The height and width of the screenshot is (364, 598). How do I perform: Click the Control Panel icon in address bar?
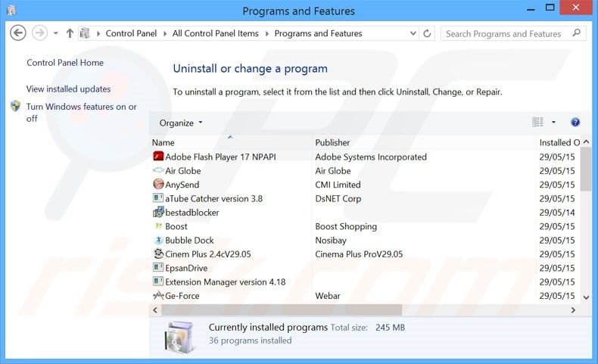[85, 33]
